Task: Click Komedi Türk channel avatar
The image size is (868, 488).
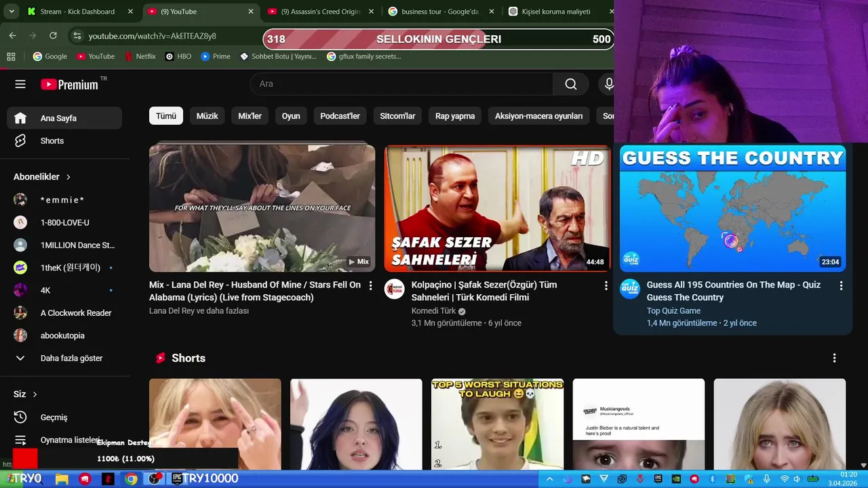Action: (x=394, y=289)
